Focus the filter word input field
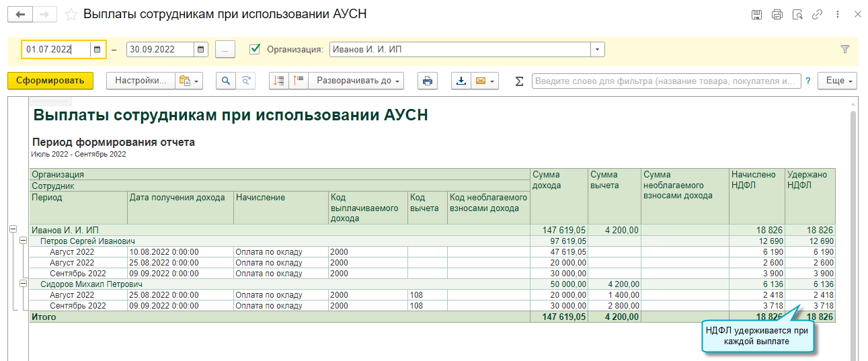868x361 pixels. coord(666,81)
